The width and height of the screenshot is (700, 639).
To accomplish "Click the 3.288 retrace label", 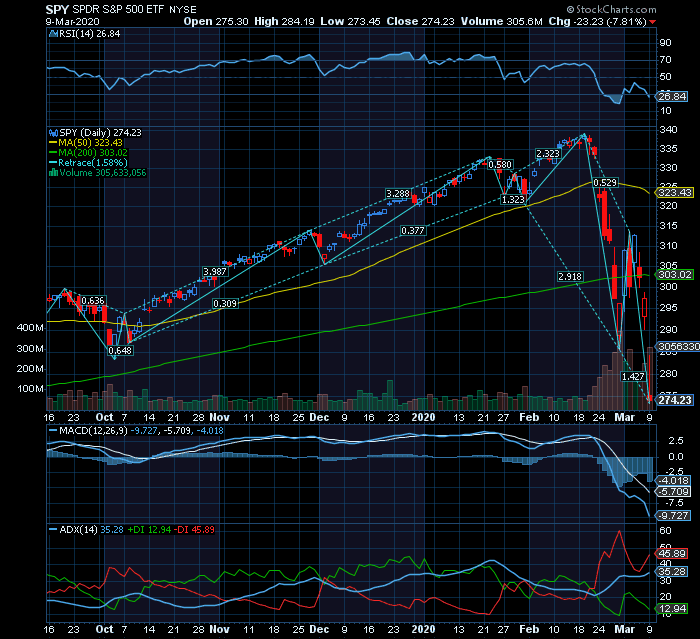I will pos(398,194).
